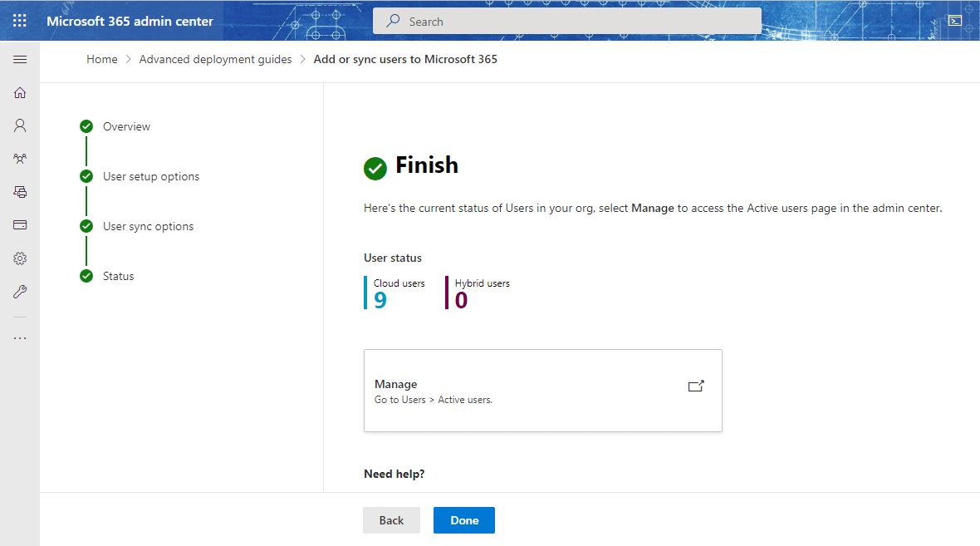980x546 pixels.
Task: Click 'Go to Users > Active users.' text
Action: point(434,400)
